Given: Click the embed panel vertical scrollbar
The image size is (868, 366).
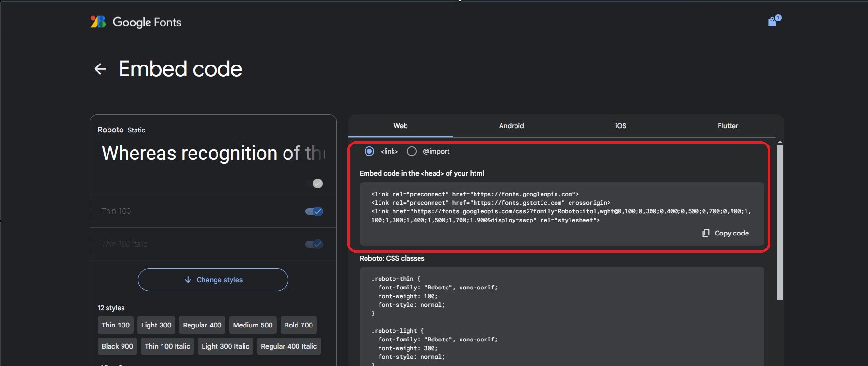Looking at the screenshot, I should pos(780,222).
